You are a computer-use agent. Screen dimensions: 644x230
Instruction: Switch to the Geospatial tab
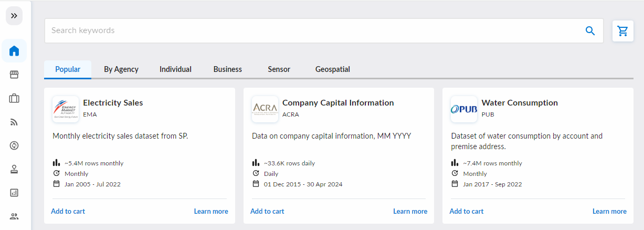point(333,69)
